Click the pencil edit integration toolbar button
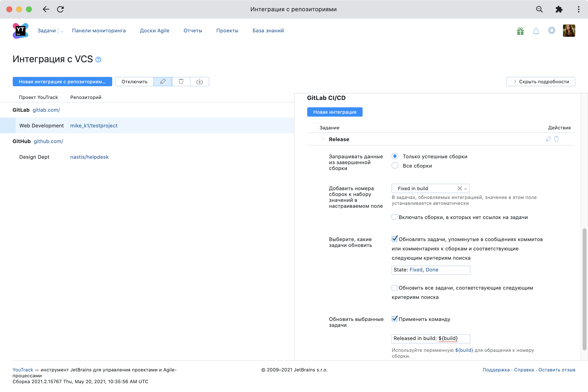The image size is (588, 392). coord(163,82)
